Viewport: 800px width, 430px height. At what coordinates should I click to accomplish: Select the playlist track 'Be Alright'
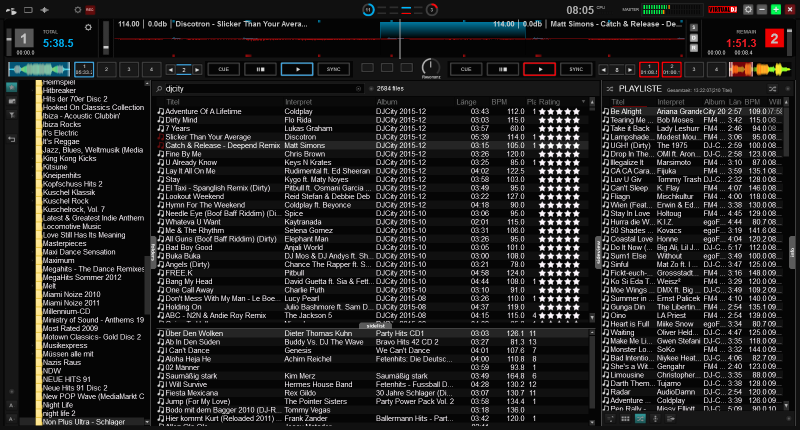692,111
